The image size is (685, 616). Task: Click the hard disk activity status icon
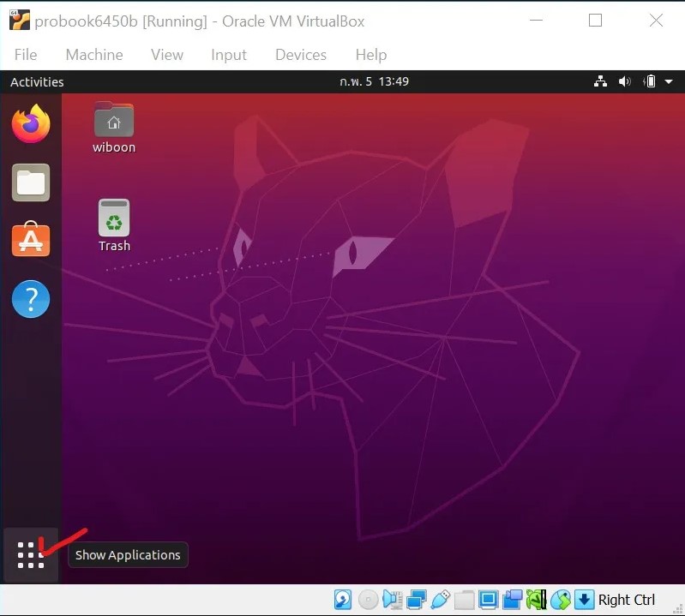(343, 600)
